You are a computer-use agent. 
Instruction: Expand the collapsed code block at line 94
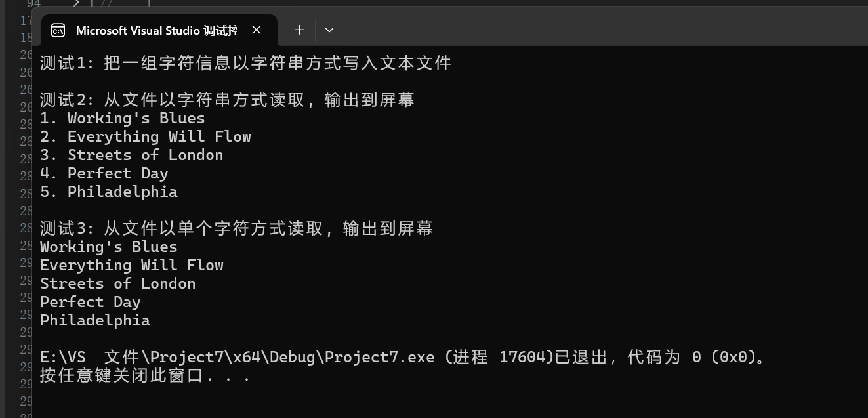(76, 4)
